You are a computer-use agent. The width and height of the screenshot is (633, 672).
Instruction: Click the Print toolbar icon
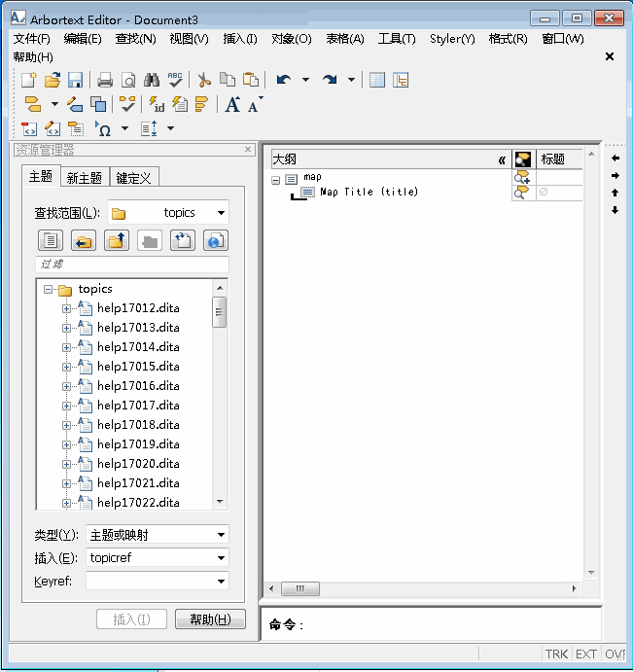coord(105,80)
